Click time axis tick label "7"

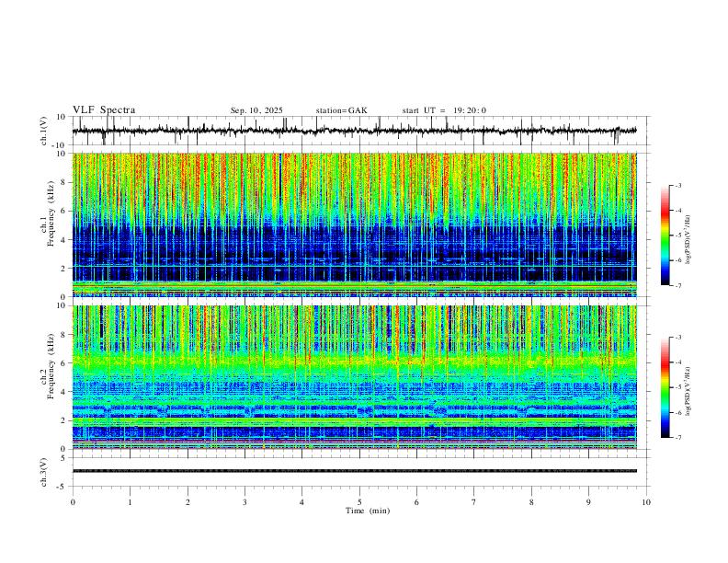click(x=474, y=502)
